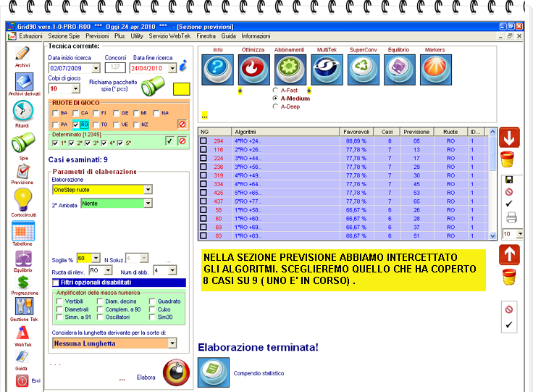Open the Previsione sidebar icon
Viewport: 533px width, 392px height.
[x=23, y=172]
